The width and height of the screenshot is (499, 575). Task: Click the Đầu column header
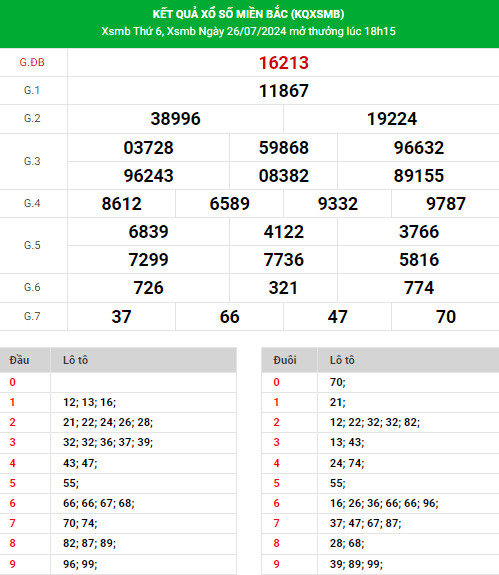point(19,360)
